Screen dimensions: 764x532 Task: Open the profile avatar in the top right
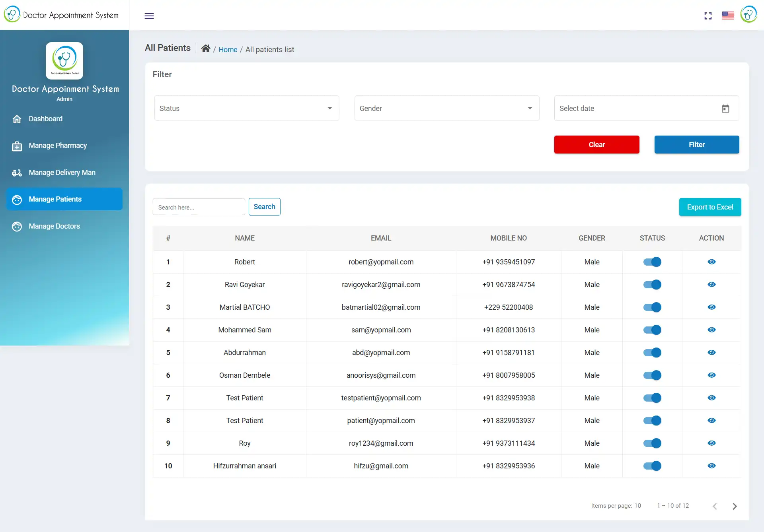tap(748, 14)
